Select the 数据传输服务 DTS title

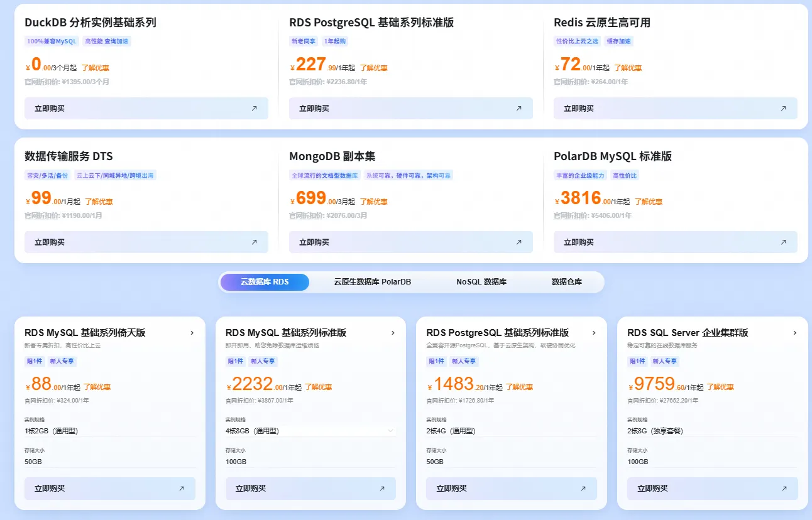click(x=69, y=156)
